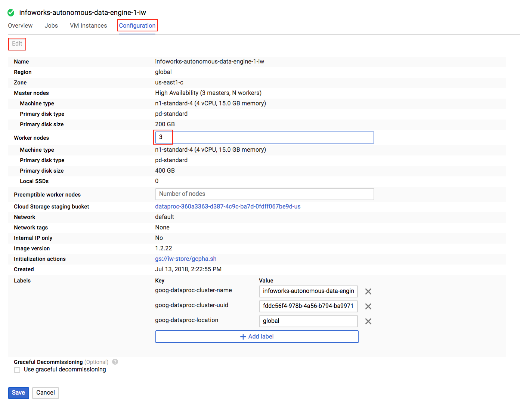
Task: Enable Use graceful decommissioning checkbox
Action: (x=17, y=370)
